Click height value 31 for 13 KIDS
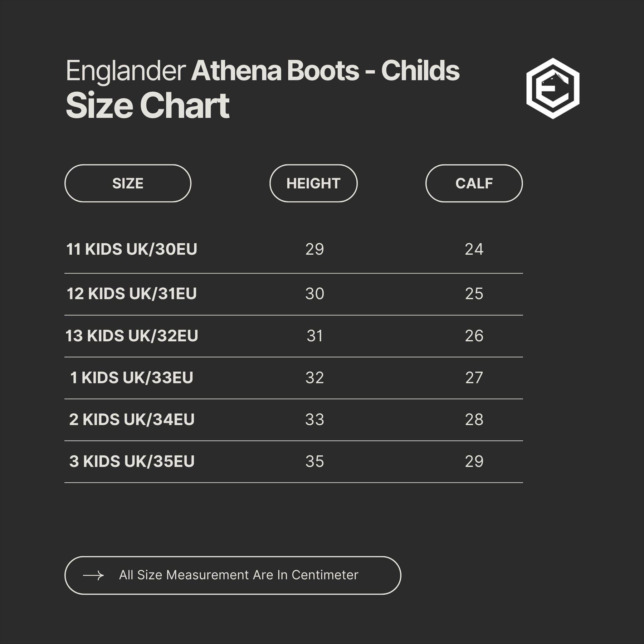This screenshot has height=644, width=644. point(314,336)
